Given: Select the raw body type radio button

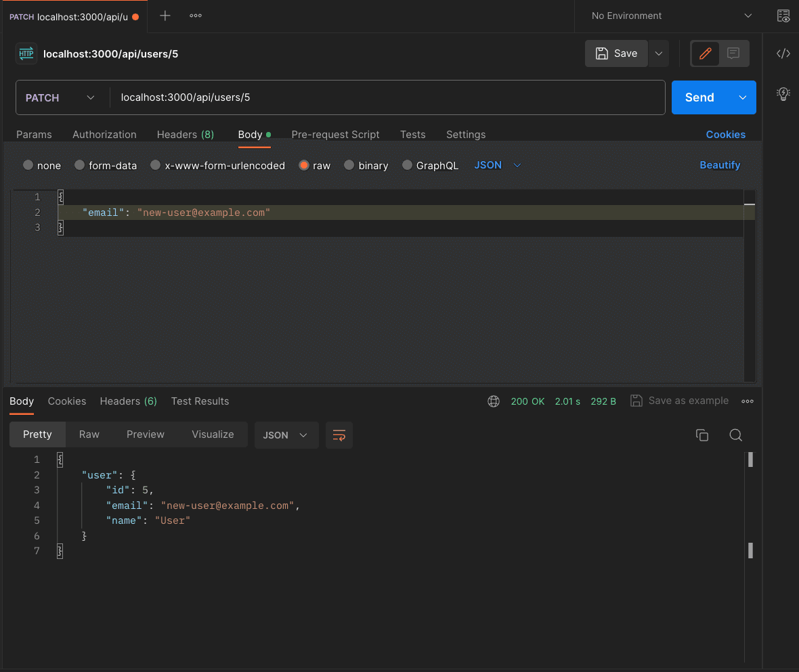Looking at the screenshot, I should [305, 165].
